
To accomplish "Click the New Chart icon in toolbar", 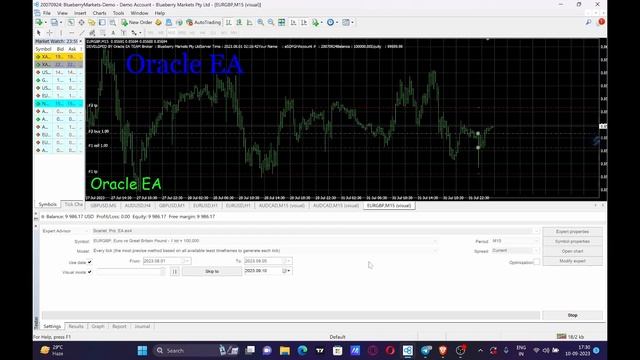I will pyautogui.click(x=39, y=22).
